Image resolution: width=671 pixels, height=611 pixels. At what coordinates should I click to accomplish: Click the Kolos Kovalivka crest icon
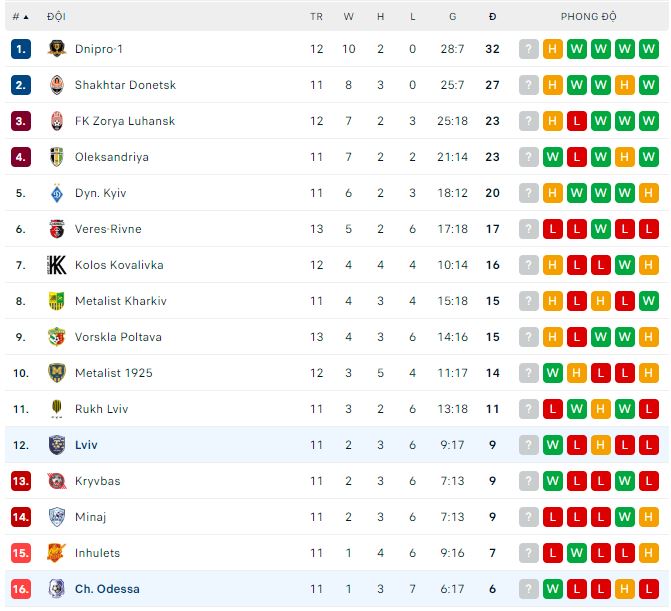pyautogui.click(x=56, y=265)
